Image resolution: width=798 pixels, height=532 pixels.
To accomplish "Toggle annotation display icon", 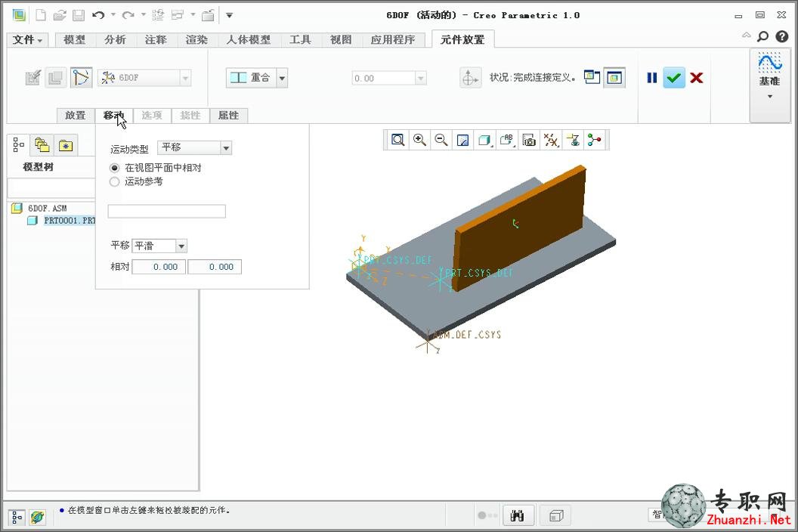I will coord(573,140).
